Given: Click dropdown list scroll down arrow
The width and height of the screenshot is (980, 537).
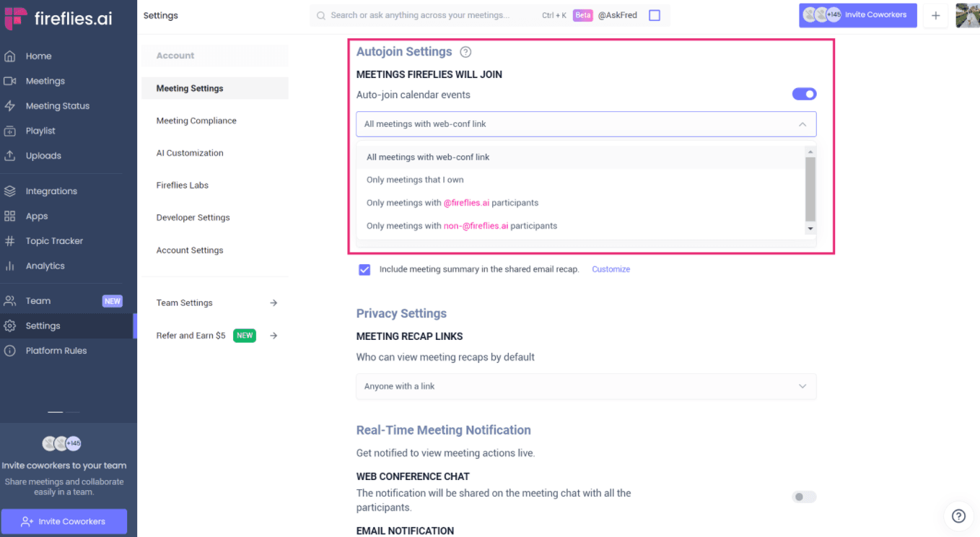Looking at the screenshot, I should (x=810, y=229).
